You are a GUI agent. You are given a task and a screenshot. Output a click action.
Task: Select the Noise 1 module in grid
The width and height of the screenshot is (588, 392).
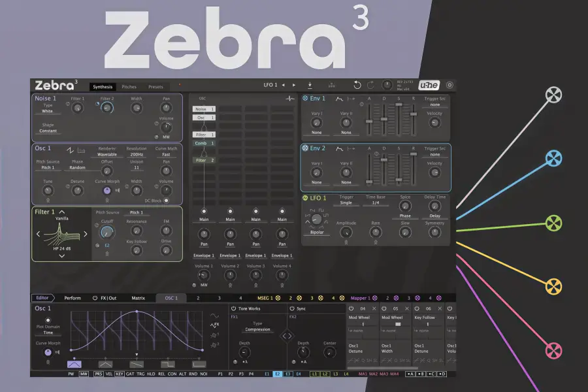[204, 109]
